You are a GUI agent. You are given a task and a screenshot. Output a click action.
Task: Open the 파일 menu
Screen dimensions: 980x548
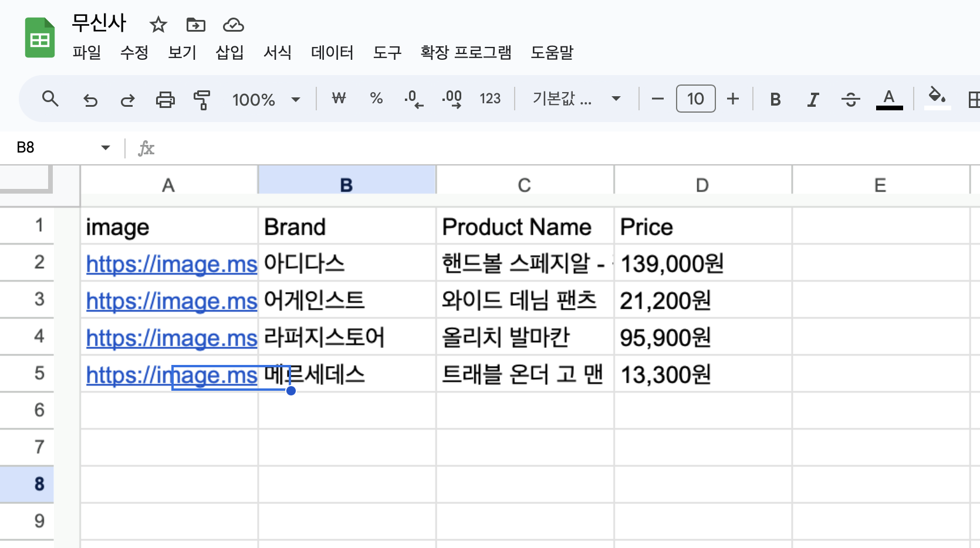87,53
